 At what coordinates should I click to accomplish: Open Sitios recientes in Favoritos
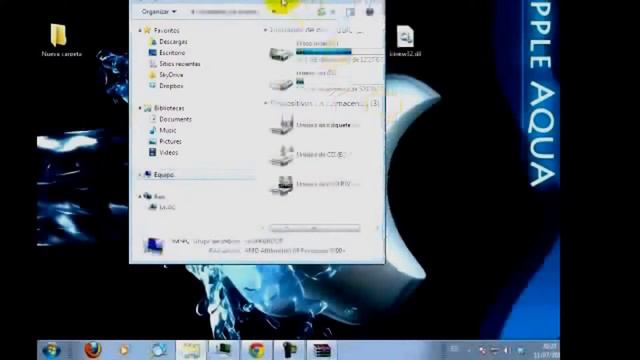pyautogui.click(x=180, y=64)
